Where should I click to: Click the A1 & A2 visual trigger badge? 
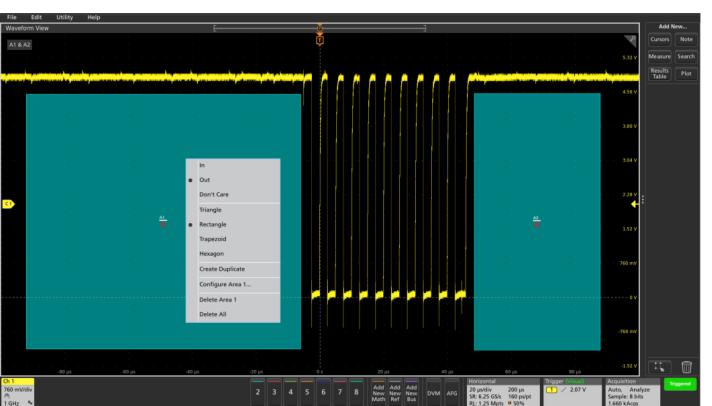(x=20, y=45)
